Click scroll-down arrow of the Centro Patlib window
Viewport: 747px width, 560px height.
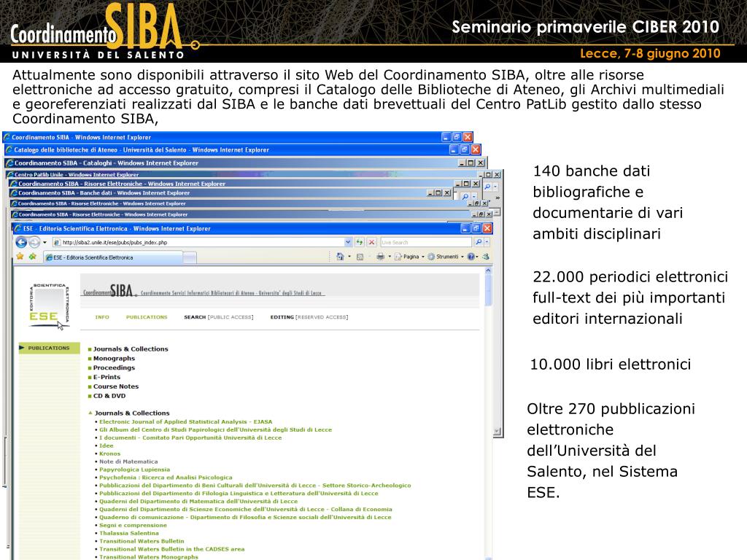point(497,432)
